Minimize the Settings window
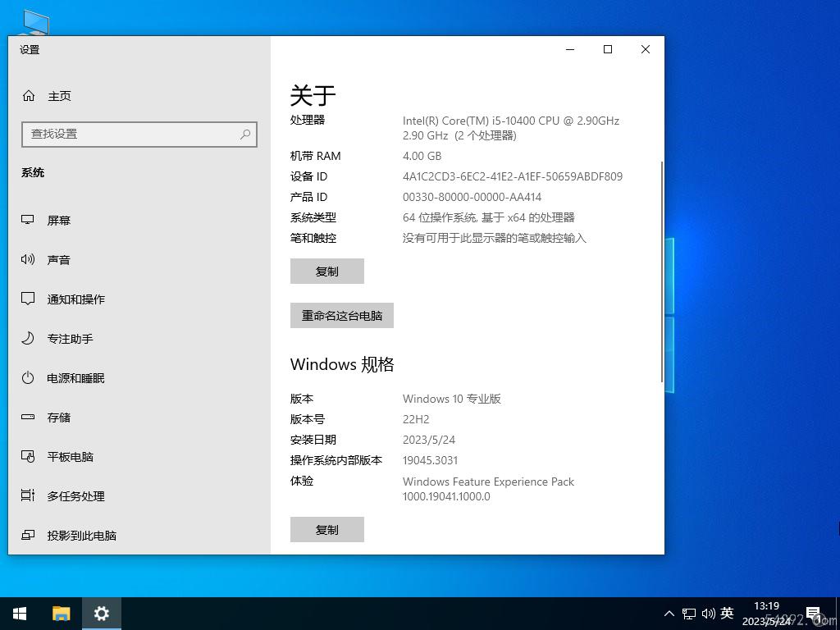This screenshot has width=840, height=630. pyautogui.click(x=570, y=49)
